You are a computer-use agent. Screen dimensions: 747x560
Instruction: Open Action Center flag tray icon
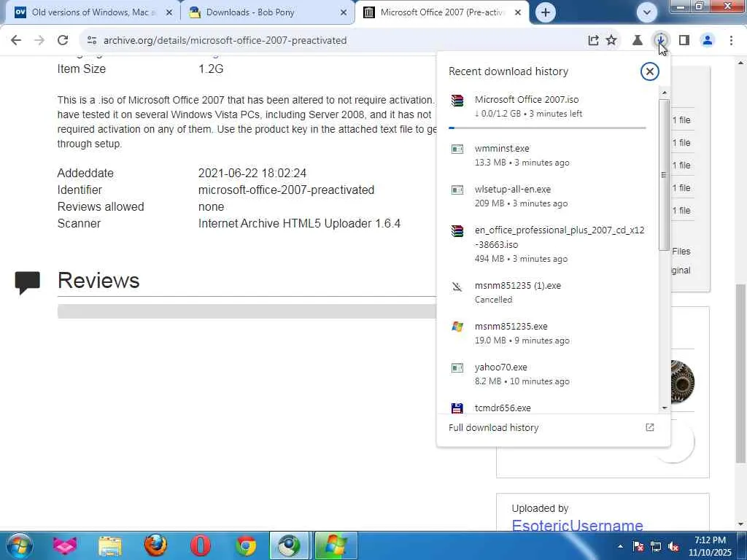click(638, 546)
